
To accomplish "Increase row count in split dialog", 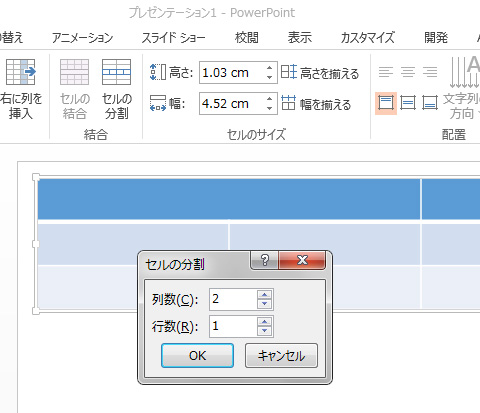I will pyautogui.click(x=265, y=322).
